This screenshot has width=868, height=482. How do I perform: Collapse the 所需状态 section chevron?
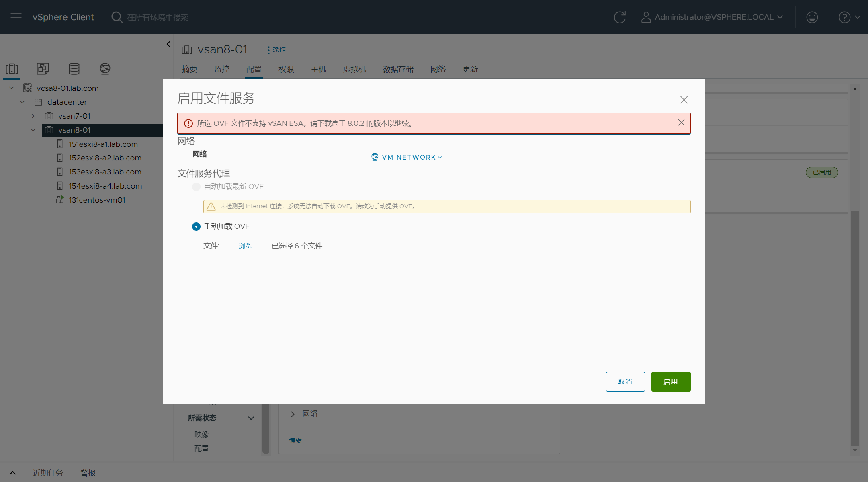coord(251,418)
